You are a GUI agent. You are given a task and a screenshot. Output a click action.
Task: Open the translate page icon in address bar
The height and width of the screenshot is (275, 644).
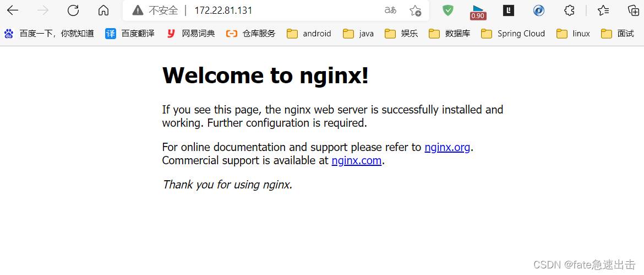[390, 10]
